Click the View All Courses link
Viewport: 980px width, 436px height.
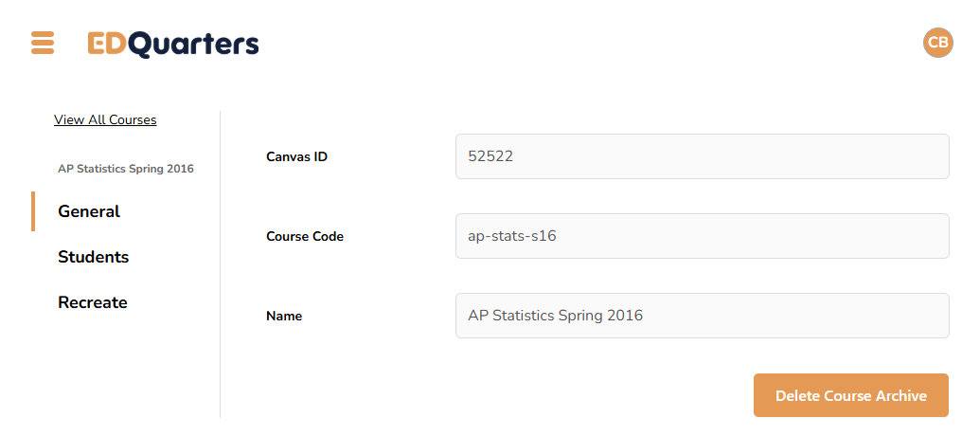105,120
